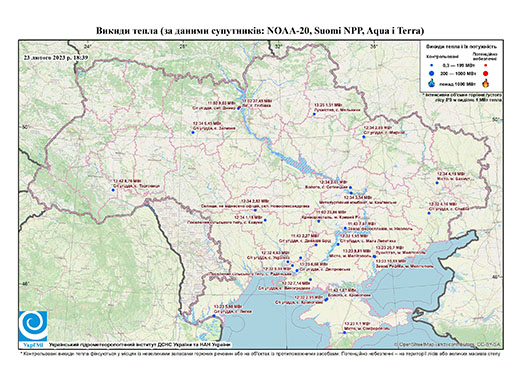
Task: Click the blue marker near Melitopol
Action: click(375, 256)
